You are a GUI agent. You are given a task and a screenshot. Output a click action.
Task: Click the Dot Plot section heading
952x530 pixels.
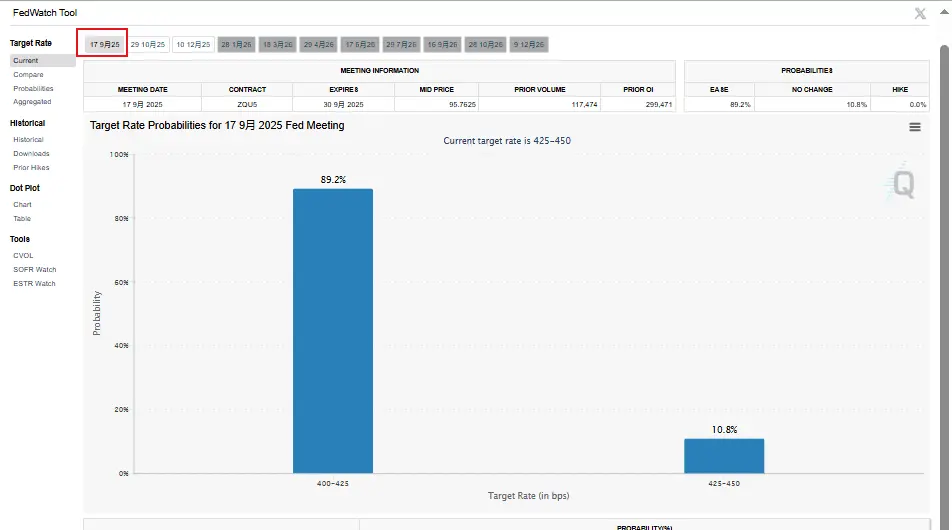25,188
